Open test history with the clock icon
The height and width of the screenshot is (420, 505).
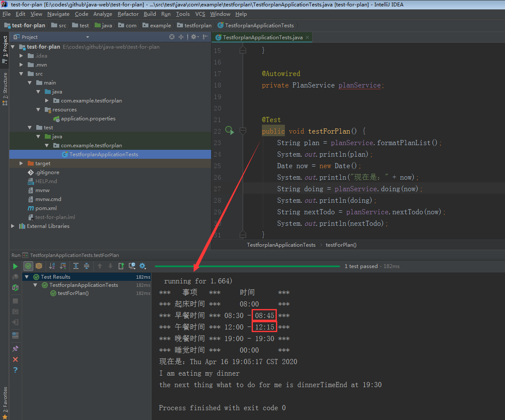click(x=132, y=266)
